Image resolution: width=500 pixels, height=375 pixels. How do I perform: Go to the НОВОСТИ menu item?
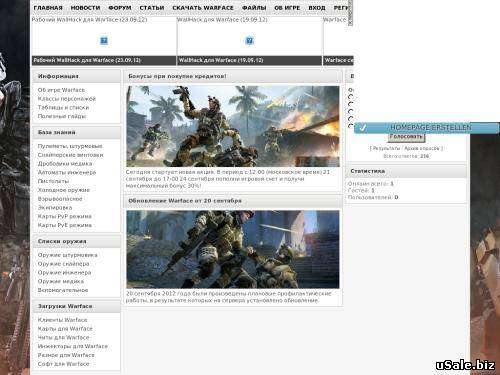pos(85,8)
